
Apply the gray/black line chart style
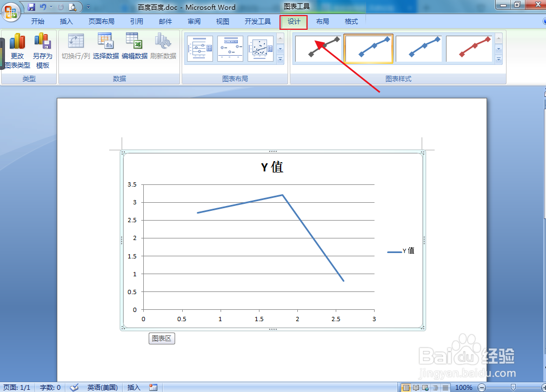[318, 49]
